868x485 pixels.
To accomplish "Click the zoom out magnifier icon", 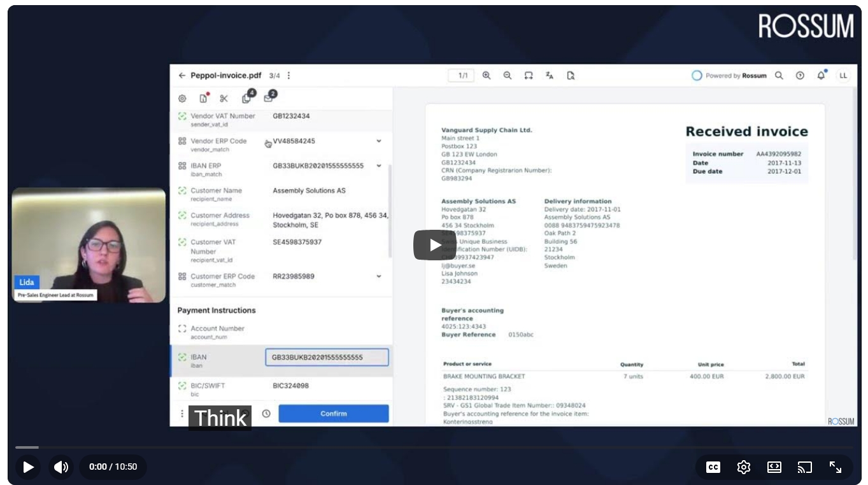I will (508, 75).
